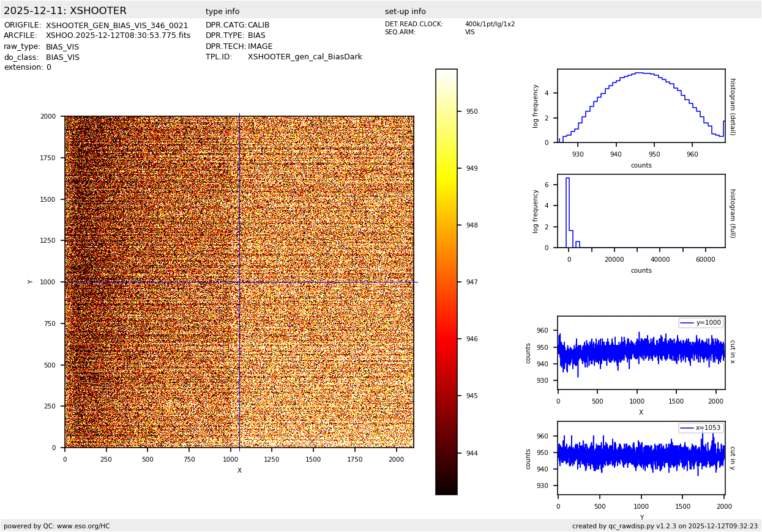762x532 pixels.
Task: Click the 'type info' header
Action: click(x=222, y=12)
